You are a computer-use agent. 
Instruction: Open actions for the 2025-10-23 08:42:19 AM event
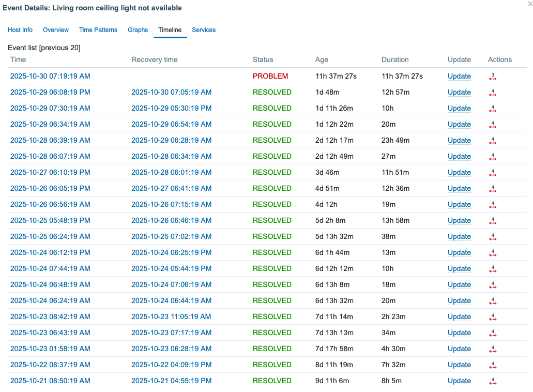point(493,316)
